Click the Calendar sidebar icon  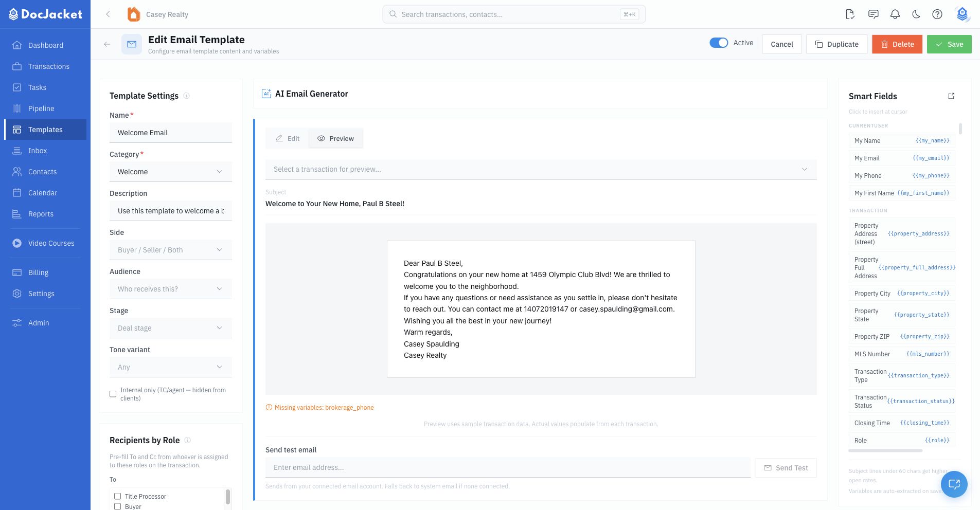(17, 193)
